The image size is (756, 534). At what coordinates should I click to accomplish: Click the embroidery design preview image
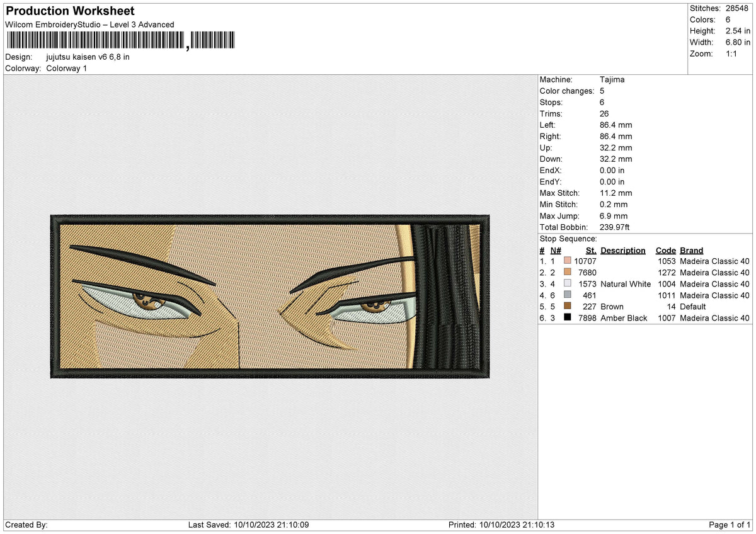[270, 296]
